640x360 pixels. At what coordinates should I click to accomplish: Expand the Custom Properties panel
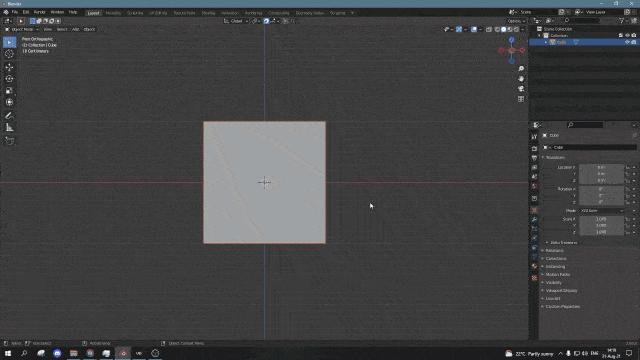pos(561,307)
